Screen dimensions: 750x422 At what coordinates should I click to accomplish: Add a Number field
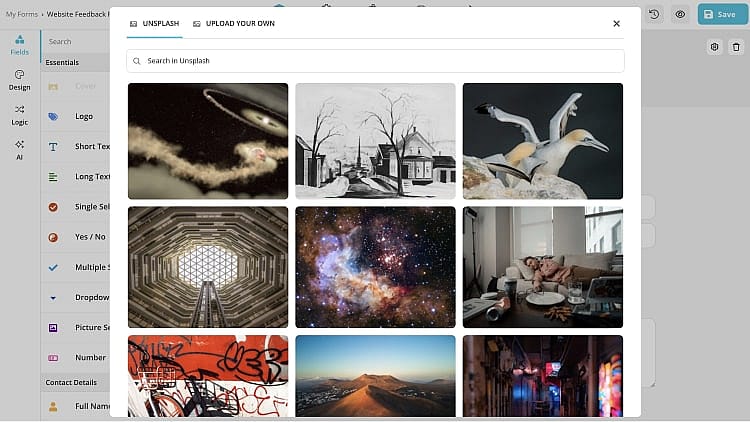point(76,357)
